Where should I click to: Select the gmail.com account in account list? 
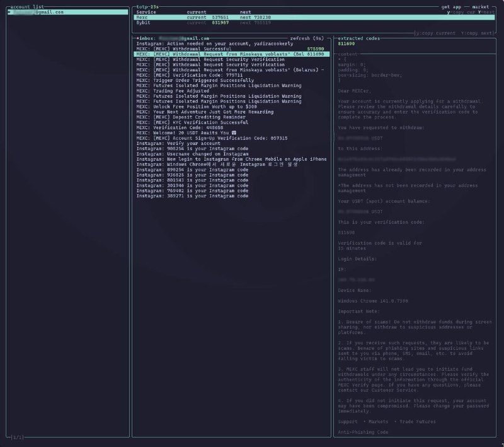pos(67,12)
